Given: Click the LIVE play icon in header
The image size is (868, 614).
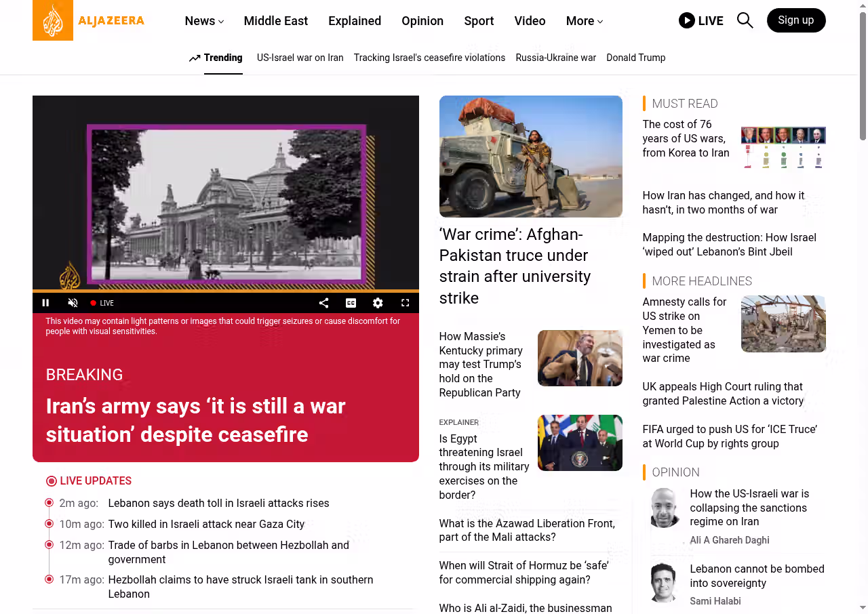Looking at the screenshot, I should [x=686, y=20].
